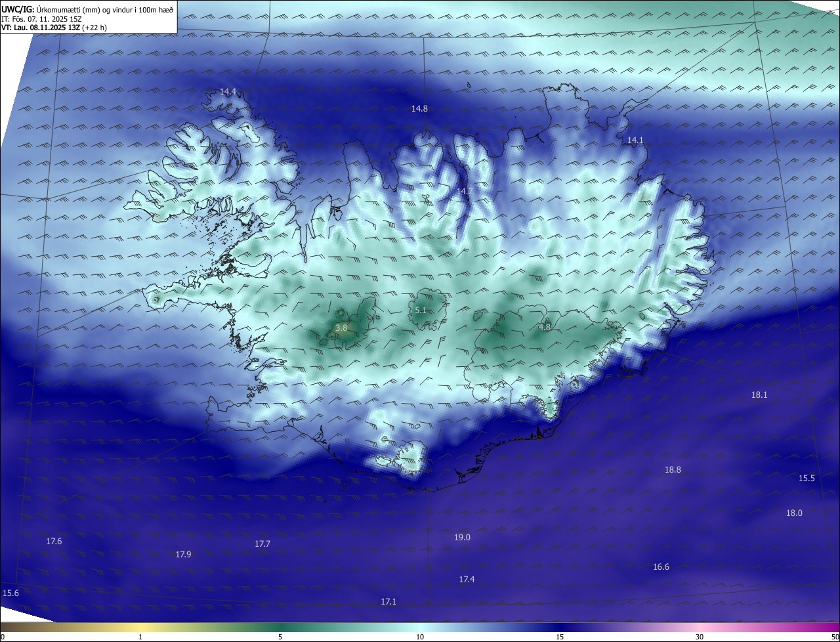Click the 17.6 value label

click(x=54, y=542)
